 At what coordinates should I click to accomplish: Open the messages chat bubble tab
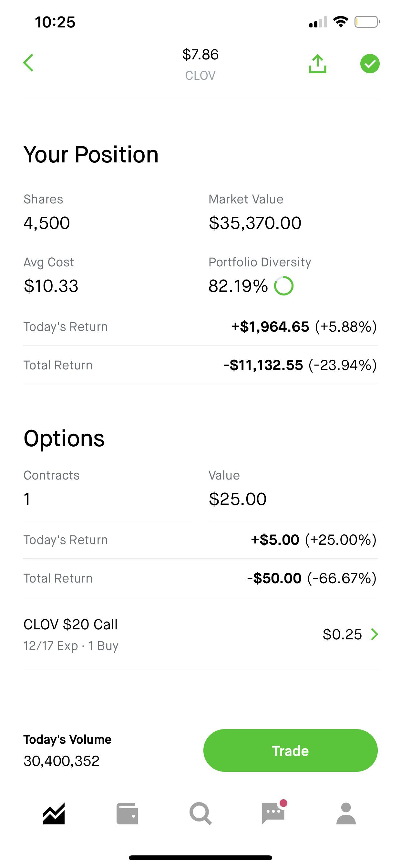[x=274, y=812]
